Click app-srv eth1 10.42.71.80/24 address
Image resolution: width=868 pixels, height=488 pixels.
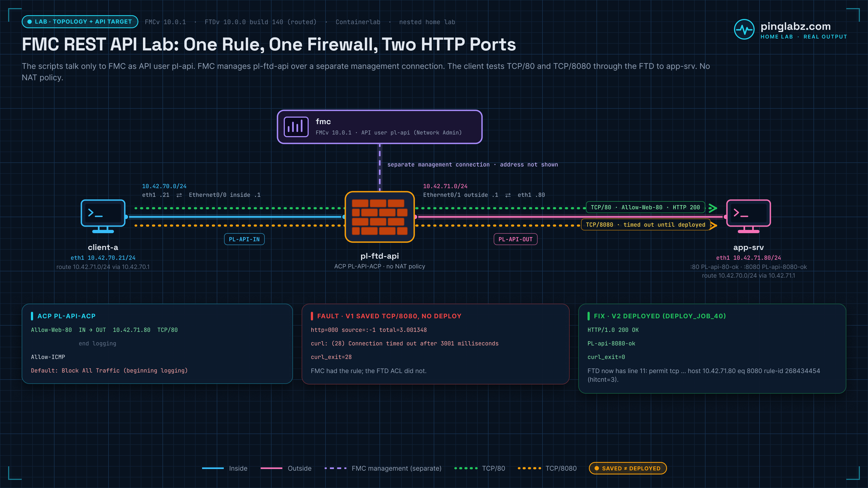(x=748, y=258)
